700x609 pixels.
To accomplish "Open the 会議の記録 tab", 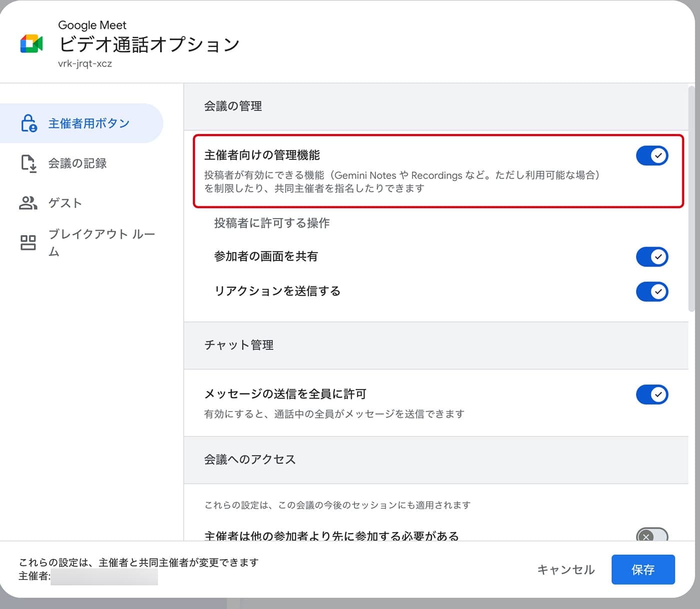I will (x=77, y=163).
